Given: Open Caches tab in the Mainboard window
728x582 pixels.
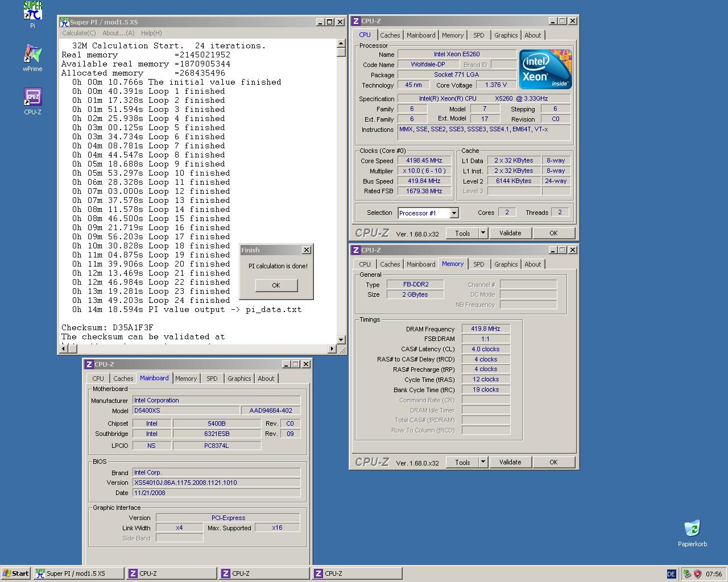Looking at the screenshot, I should point(123,379).
